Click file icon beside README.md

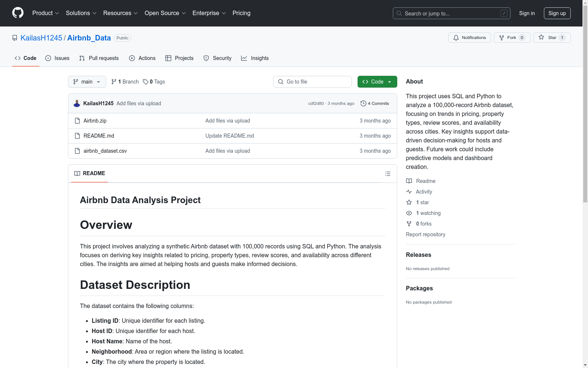coord(77,136)
